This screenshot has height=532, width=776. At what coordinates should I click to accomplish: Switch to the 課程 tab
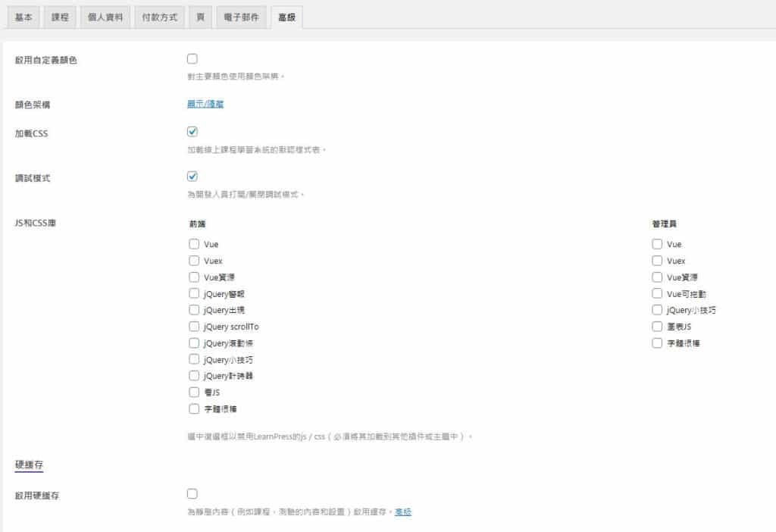60,17
